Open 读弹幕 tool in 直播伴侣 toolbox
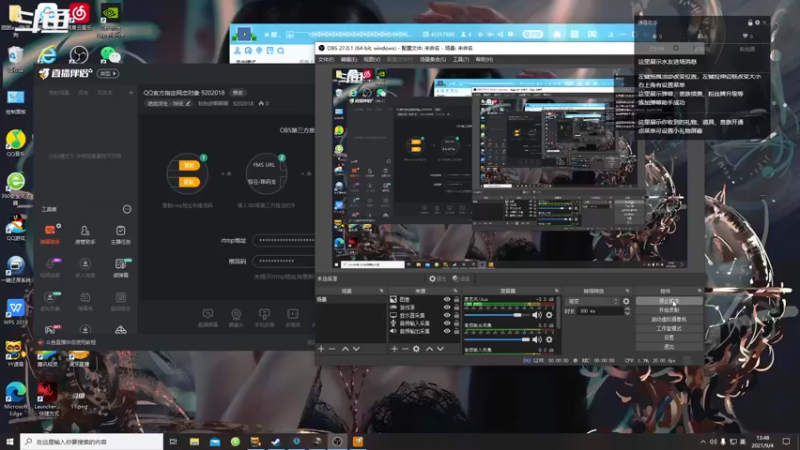800x450 pixels. (x=120, y=267)
